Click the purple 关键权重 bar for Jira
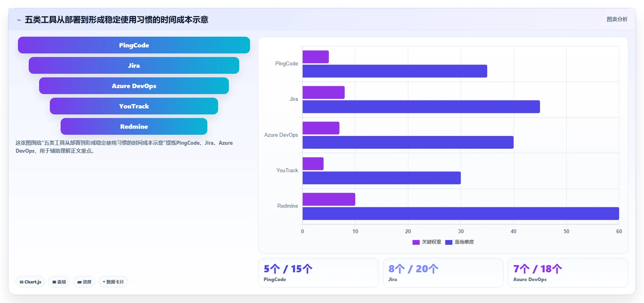 pyautogui.click(x=323, y=92)
